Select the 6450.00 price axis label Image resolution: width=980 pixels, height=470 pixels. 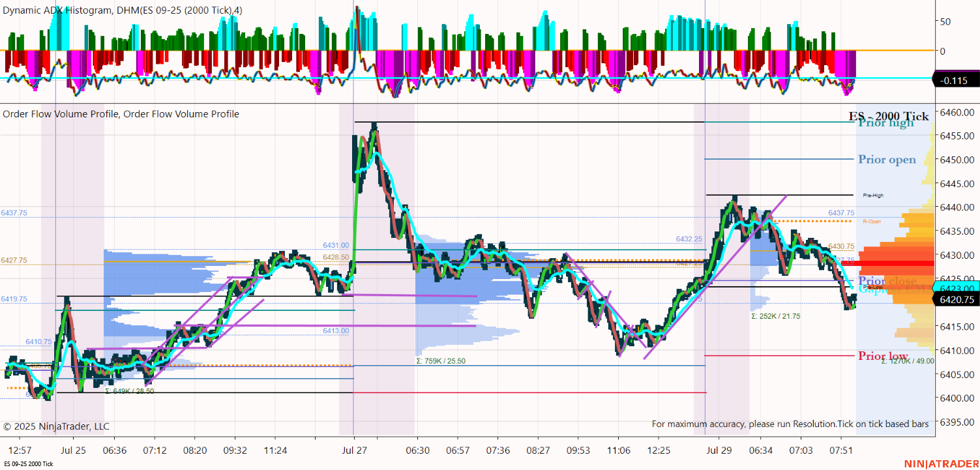[957, 160]
